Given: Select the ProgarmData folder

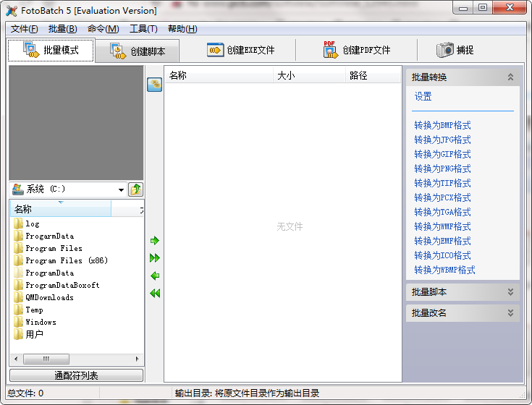Looking at the screenshot, I should pos(43,236).
